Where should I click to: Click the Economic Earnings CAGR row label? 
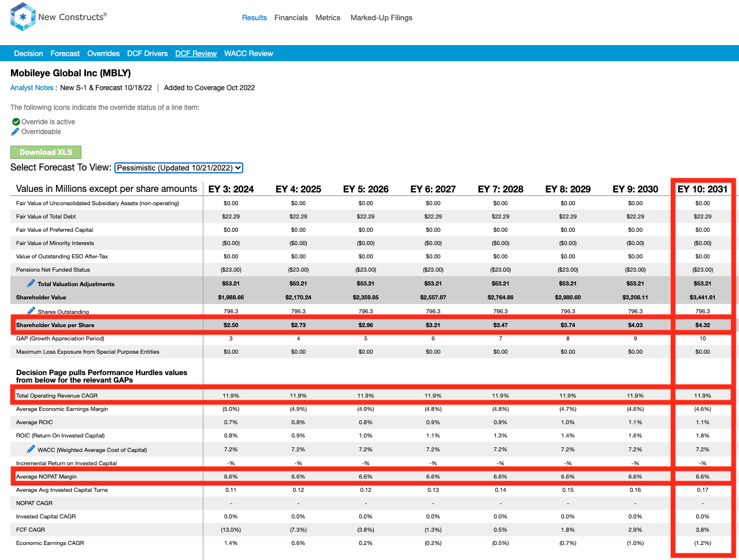[50, 543]
